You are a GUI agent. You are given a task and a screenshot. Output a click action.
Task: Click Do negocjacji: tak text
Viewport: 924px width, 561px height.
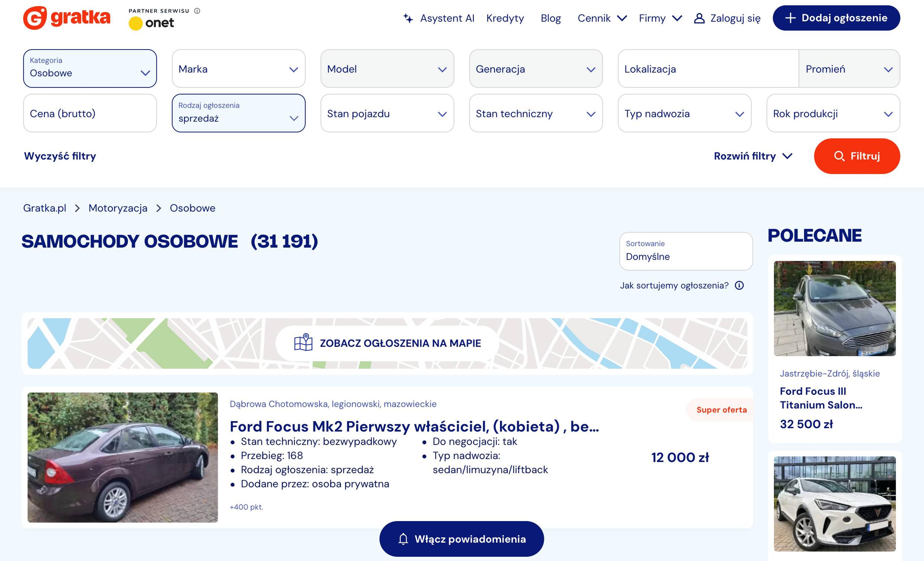click(x=475, y=441)
